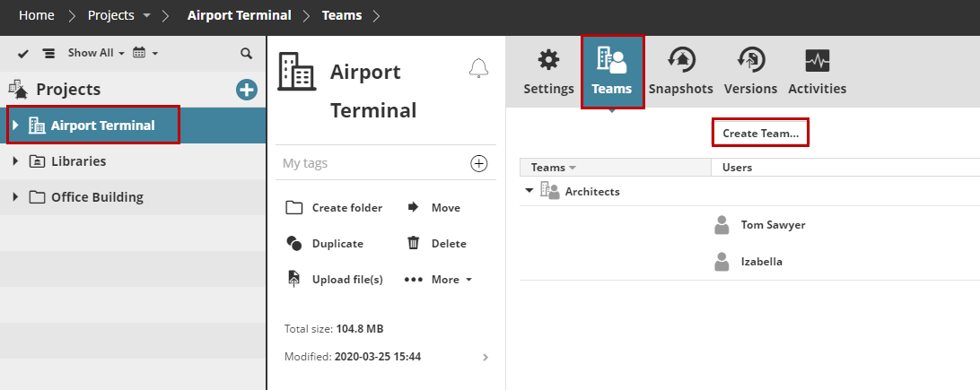Toggle the checkmark selection mode icon
Image resolution: width=980 pixels, height=390 pixels.
(x=23, y=54)
